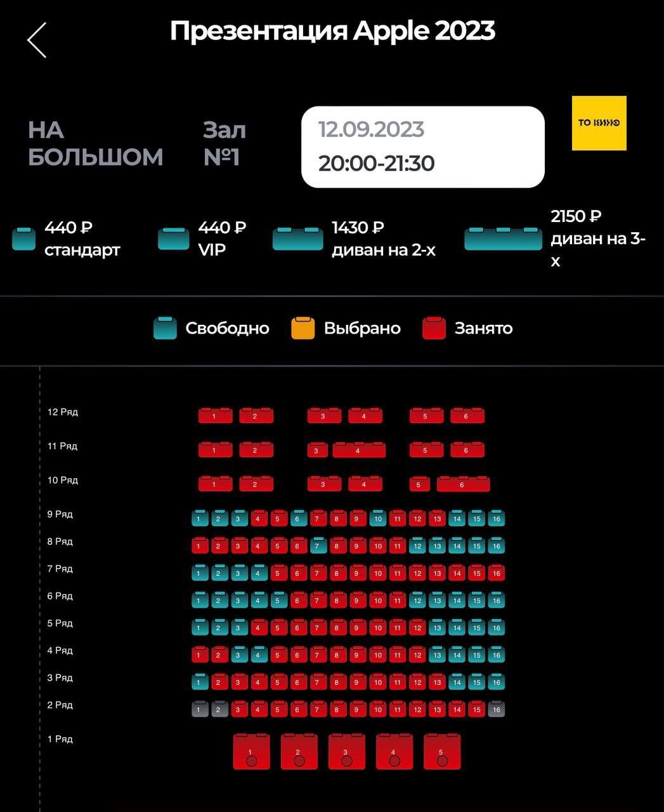This screenshot has height=812, width=664.
Task: Select free seat 14 in row 3
Action: (457, 683)
